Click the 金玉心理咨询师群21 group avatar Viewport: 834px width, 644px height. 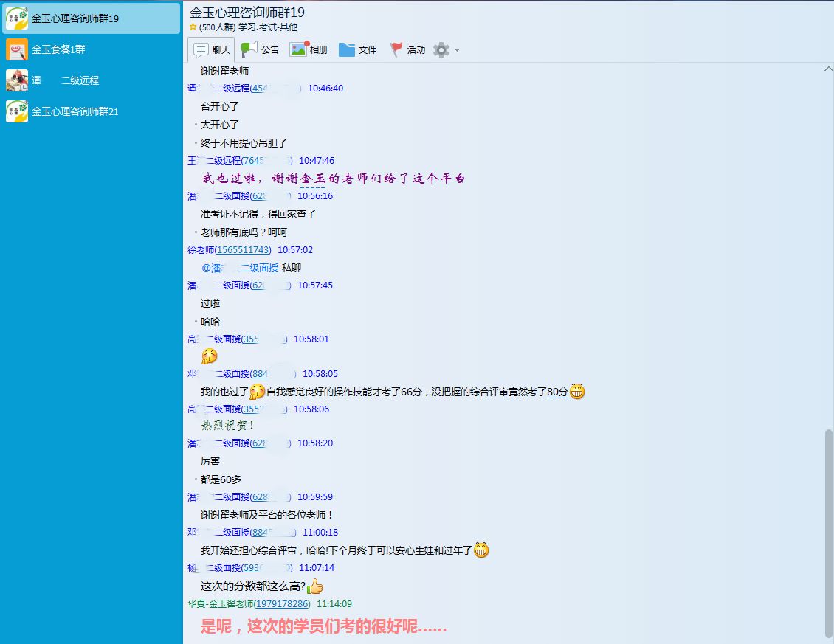[17, 111]
